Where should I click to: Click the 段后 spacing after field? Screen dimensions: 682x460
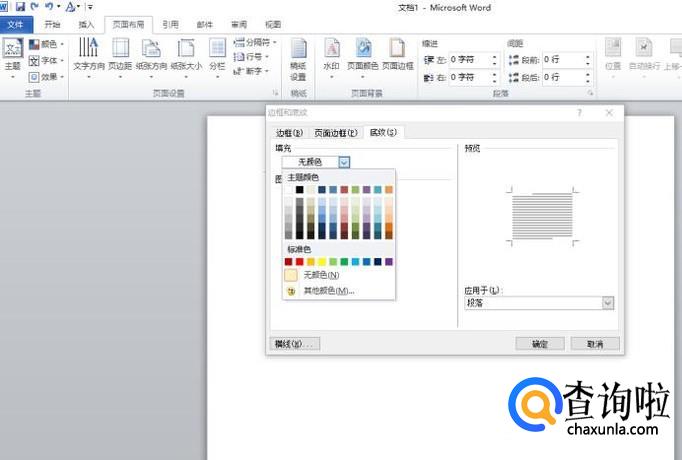click(x=563, y=77)
